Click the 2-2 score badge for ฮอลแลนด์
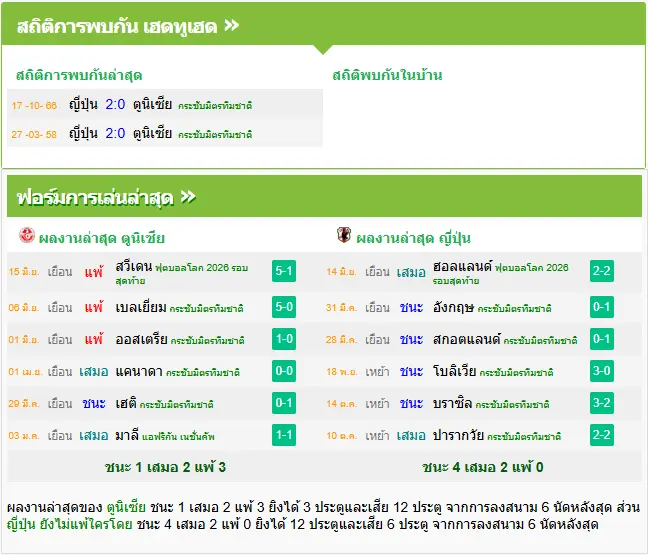The width and height of the screenshot is (648, 555). point(602,271)
